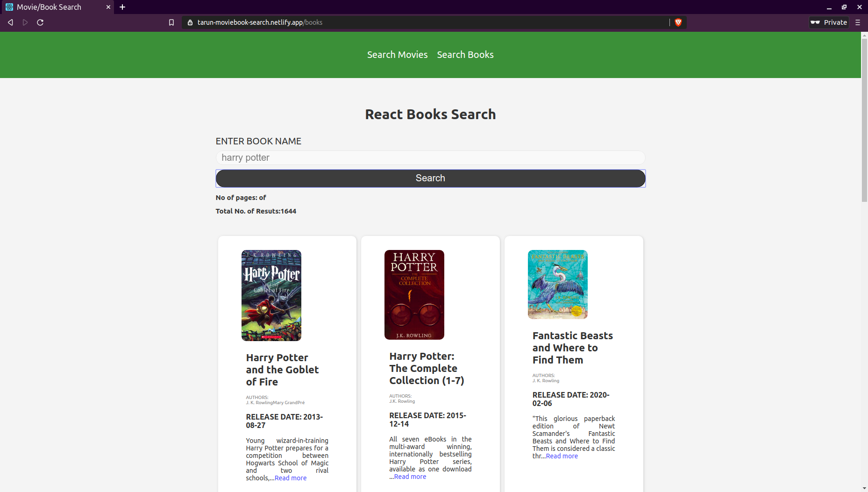The image size is (868, 492).
Task: Read more about Goblet of Fire
Action: pyautogui.click(x=291, y=478)
